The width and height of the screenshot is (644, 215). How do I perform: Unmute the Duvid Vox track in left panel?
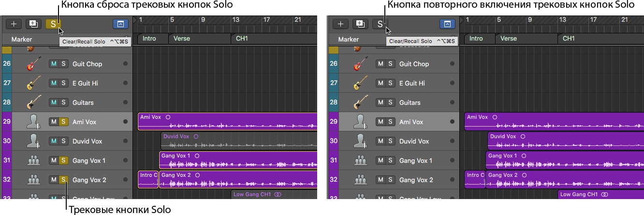point(54,141)
